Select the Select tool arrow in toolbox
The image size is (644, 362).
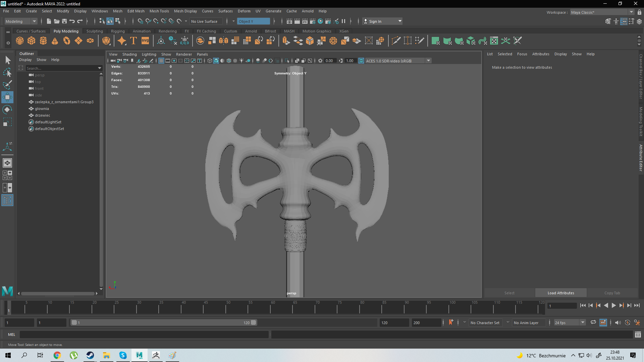pos(7,60)
